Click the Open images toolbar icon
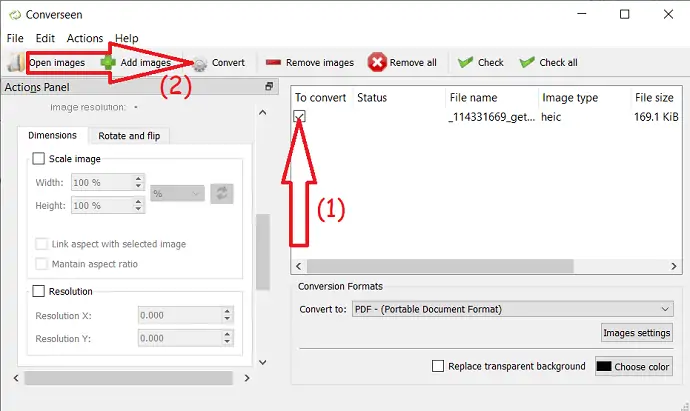The image size is (690, 411). coord(14,63)
